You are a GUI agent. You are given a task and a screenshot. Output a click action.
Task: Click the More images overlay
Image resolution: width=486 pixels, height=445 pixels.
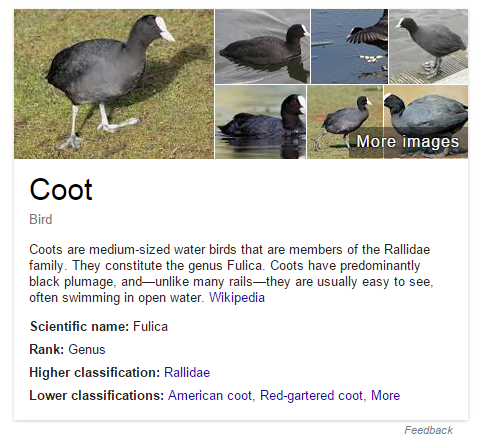click(x=408, y=141)
